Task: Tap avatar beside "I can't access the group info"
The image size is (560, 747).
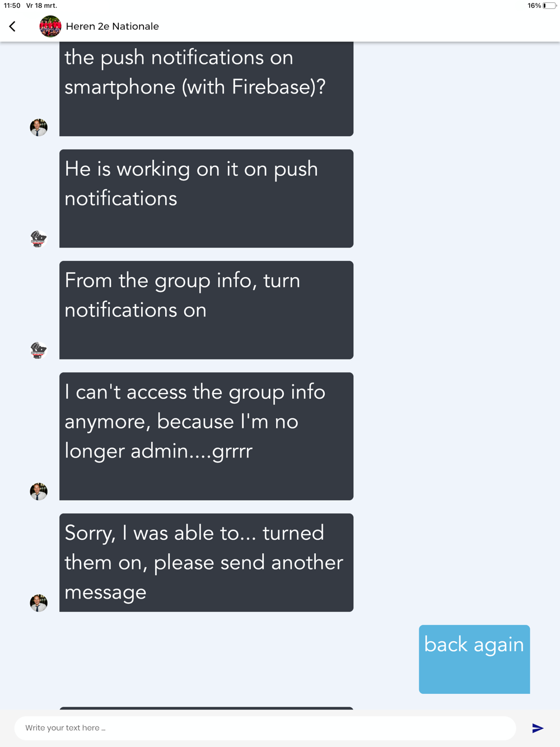Action: [x=39, y=491]
